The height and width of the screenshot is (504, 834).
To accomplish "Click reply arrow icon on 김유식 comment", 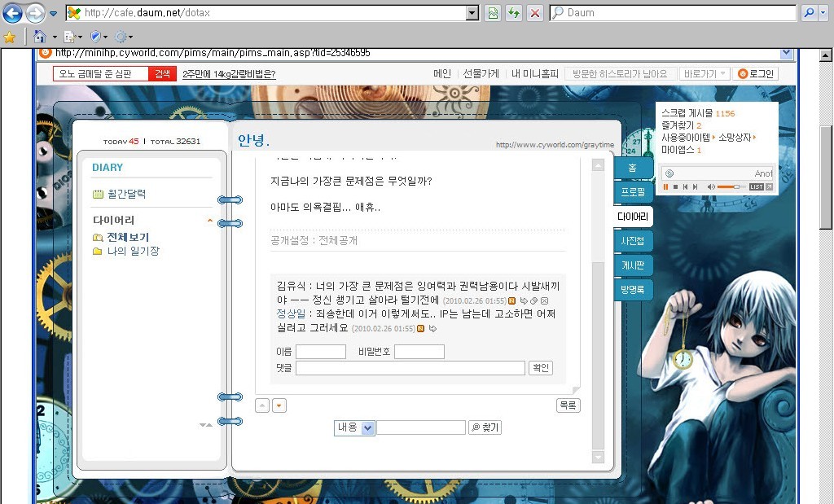I will (x=524, y=301).
